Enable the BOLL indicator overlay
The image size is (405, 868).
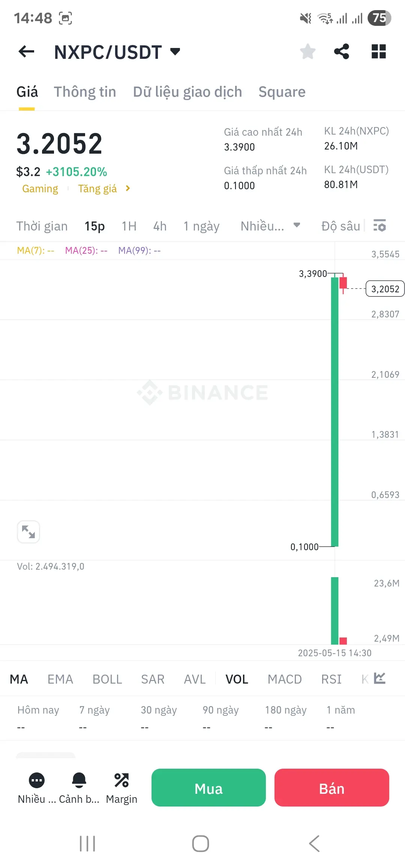[107, 679]
